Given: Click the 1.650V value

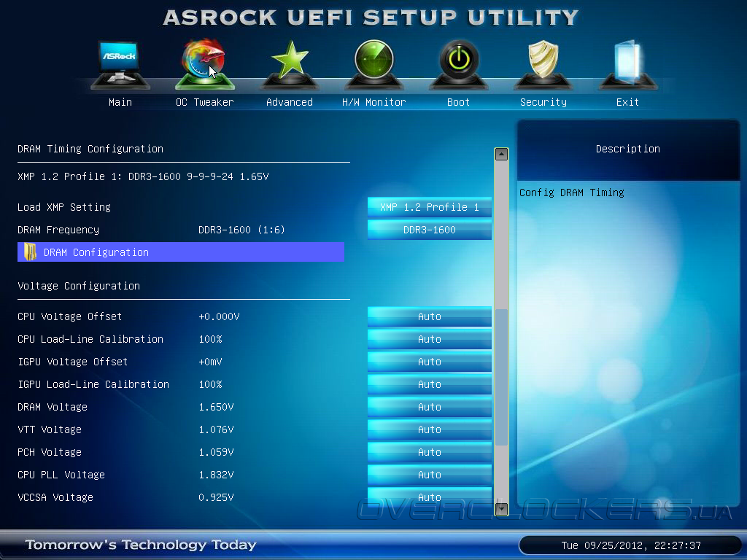Looking at the screenshot, I should [216, 407].
